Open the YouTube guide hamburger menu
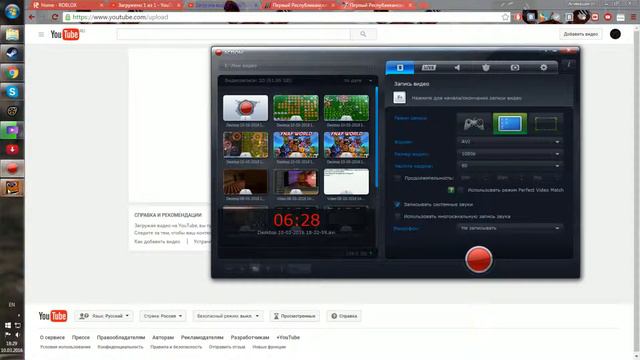640x360 pixels. point(41,35)
